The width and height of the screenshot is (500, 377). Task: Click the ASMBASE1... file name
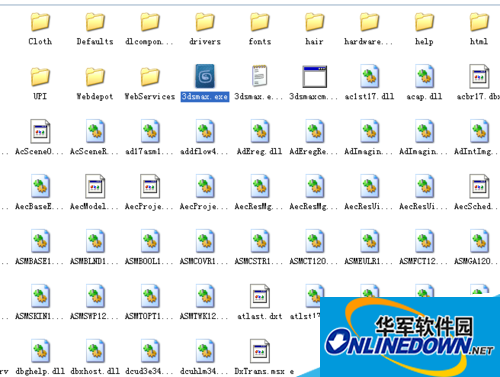click(39, 261)
